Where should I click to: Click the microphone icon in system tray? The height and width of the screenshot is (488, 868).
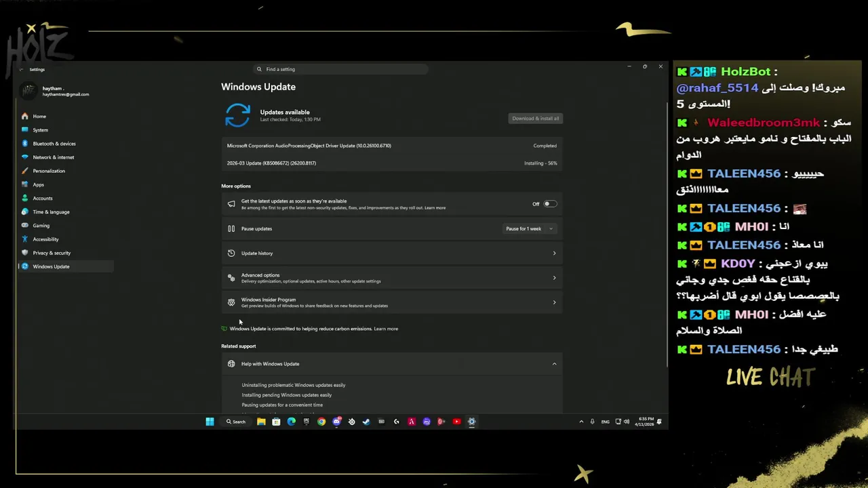593,422
